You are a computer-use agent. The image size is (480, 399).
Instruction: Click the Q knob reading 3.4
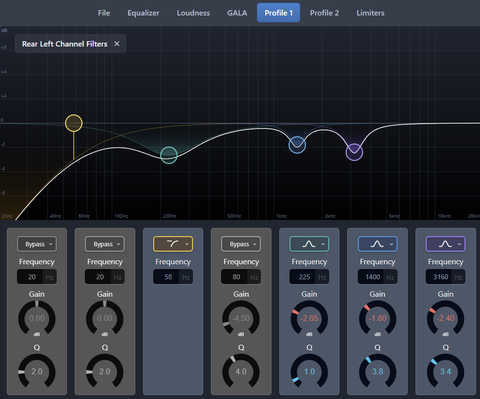[x=445, y=372]
